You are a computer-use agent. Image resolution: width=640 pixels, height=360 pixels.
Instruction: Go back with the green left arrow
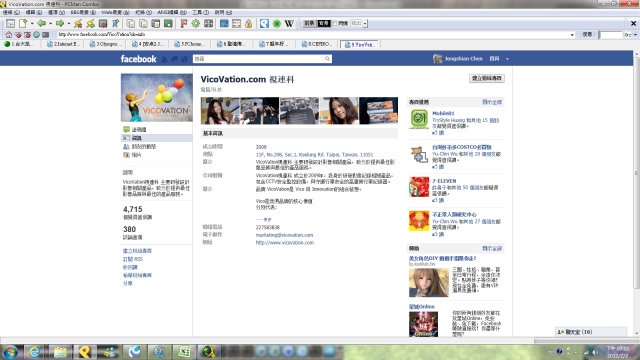41,24
